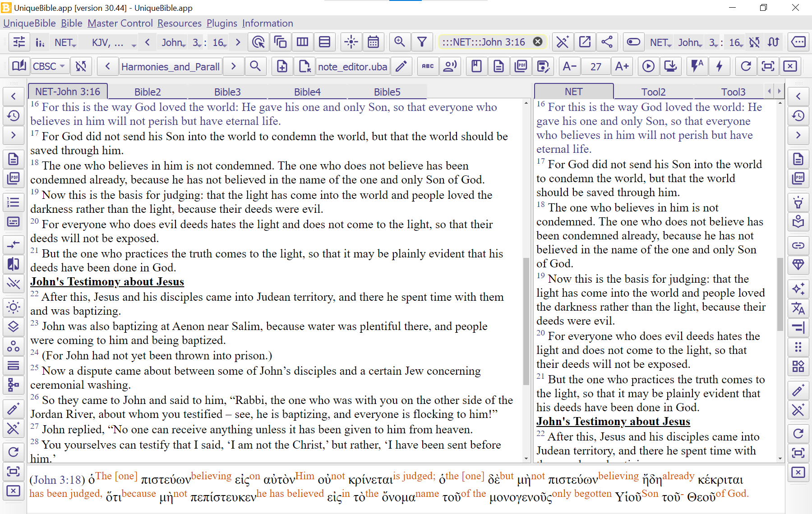
Task: Decrease font size with A- button
Action: point(570,66)
